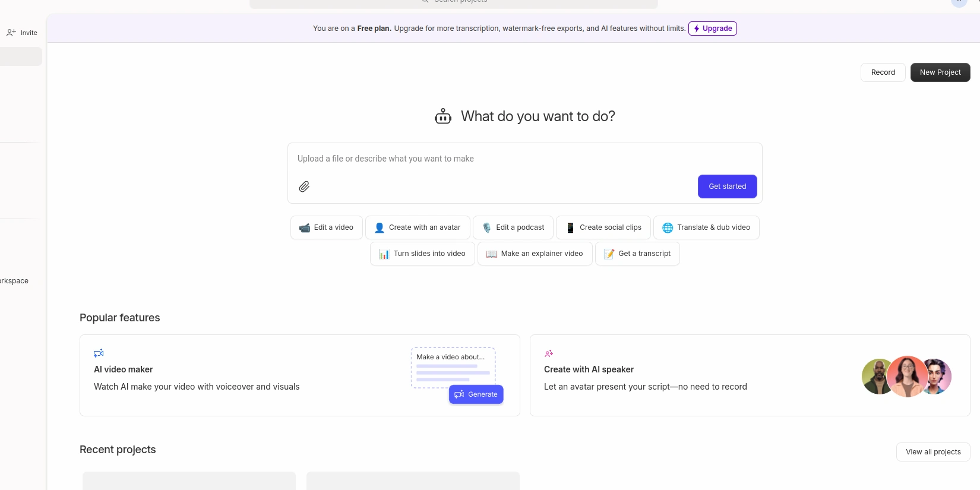Screen dimensions: 980x490
Task: Click the paperclip attach file icon
Action: pos(304,186)
